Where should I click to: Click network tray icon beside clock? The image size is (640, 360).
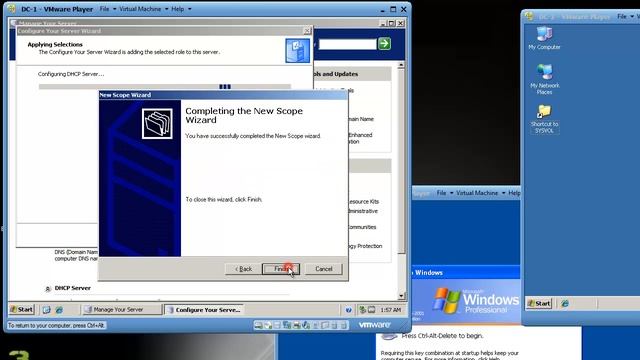click(362, 310)
